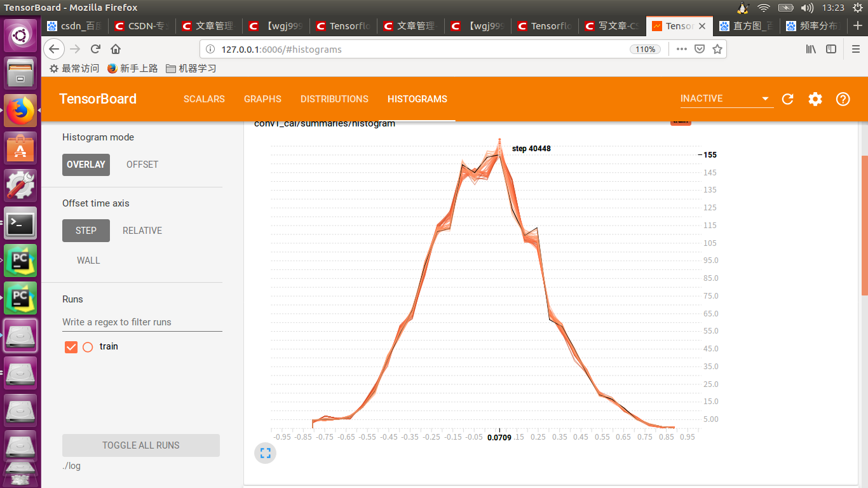
Task: Open the sound volume menu
Action: click(807, 8)
